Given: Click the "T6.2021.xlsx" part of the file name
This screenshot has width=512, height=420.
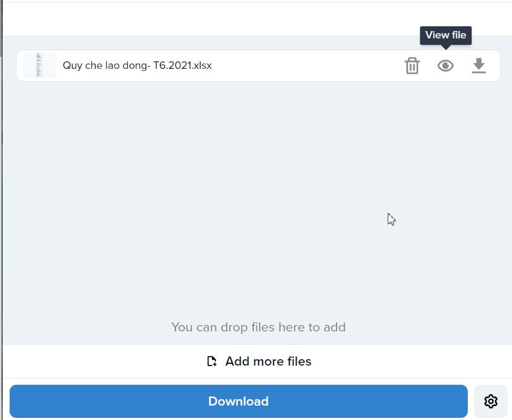Looking at the screenshot, I should 182,66.
